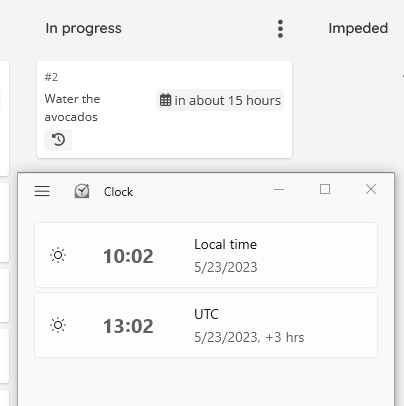The height and width of the screenshot is (406, 404).
Task: Click the Clock app icon in title bar
Action: click(82, 191)
